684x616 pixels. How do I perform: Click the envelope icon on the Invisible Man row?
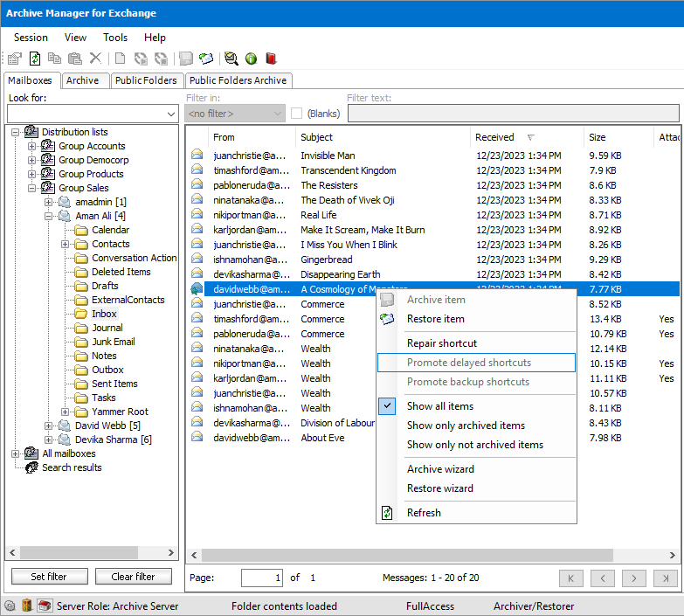pyautogui.click(x=197, y=155)
